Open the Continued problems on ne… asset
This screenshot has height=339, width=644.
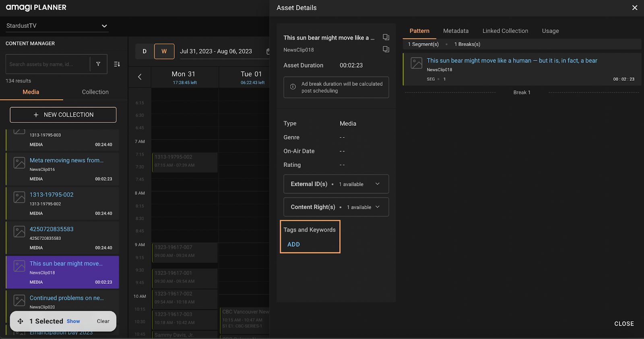pyautogui.click(x=66, y=298)
